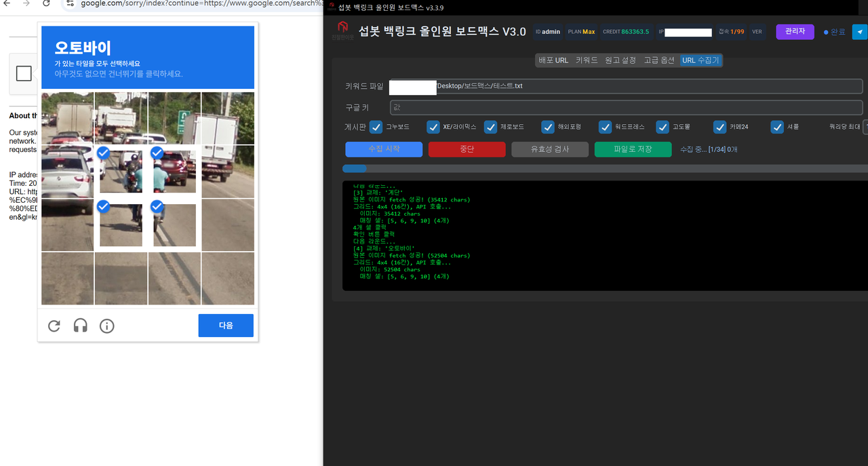This screenshot has width=868, height=466.
Task: Click the 게시판 label
Action: point(355,127)
